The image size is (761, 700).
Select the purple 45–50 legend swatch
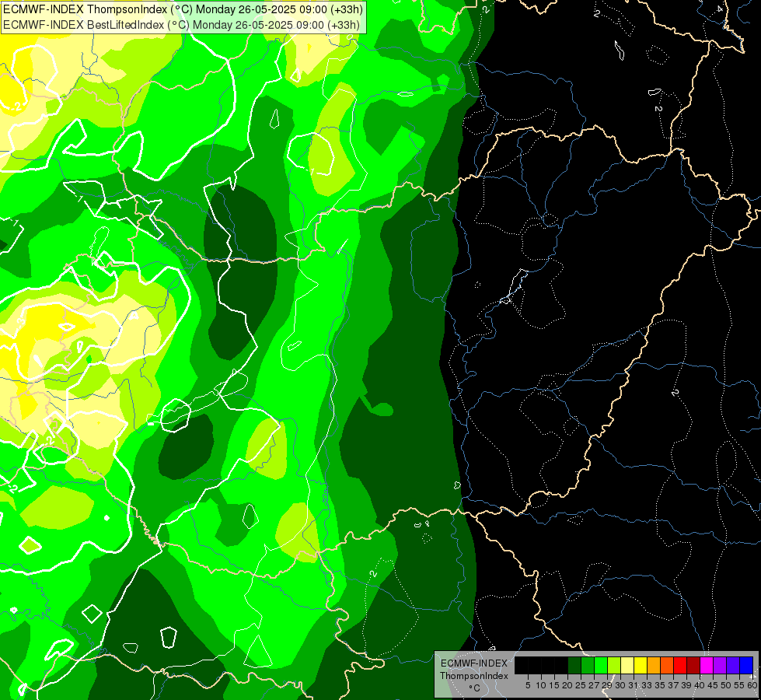coord(720,665)
